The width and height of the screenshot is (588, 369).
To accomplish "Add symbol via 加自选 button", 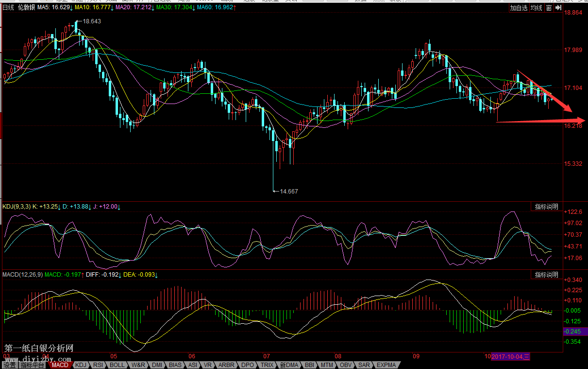I will click(519, 8).
